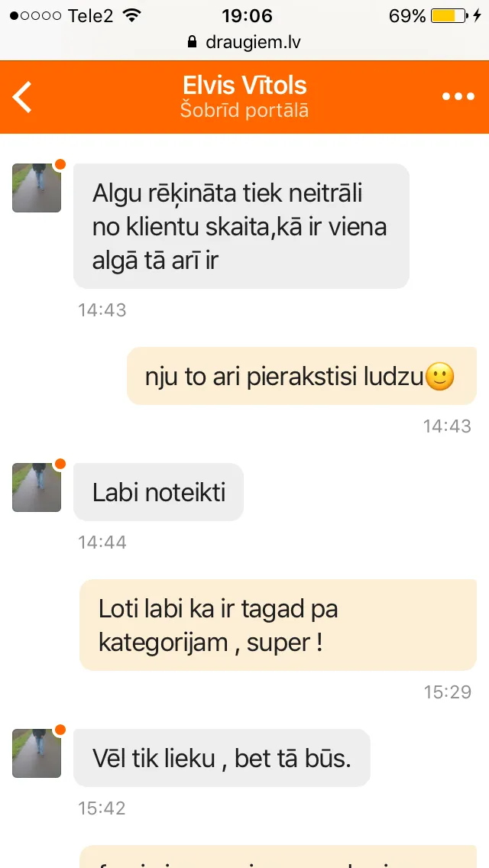Viewport: 489px width, 868px height.
Task: Select the 'Labi noteikti' message bubble
Action: 158,492
